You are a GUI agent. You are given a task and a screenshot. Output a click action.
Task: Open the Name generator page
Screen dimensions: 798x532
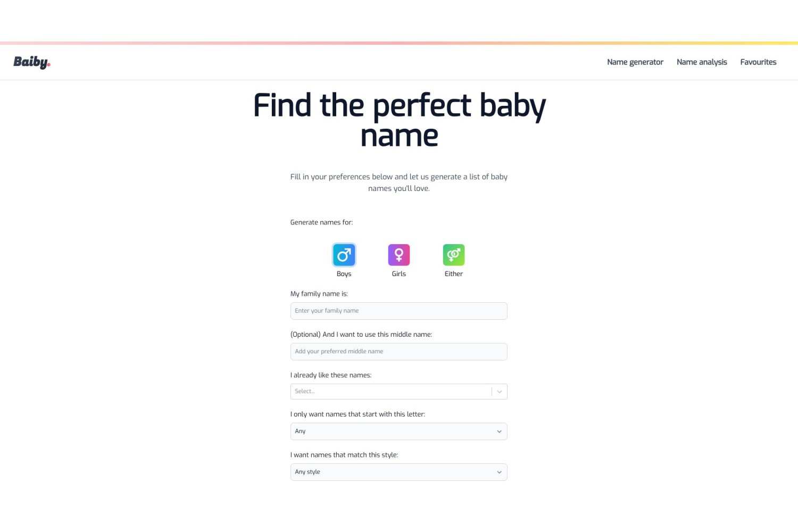(635, 62)
